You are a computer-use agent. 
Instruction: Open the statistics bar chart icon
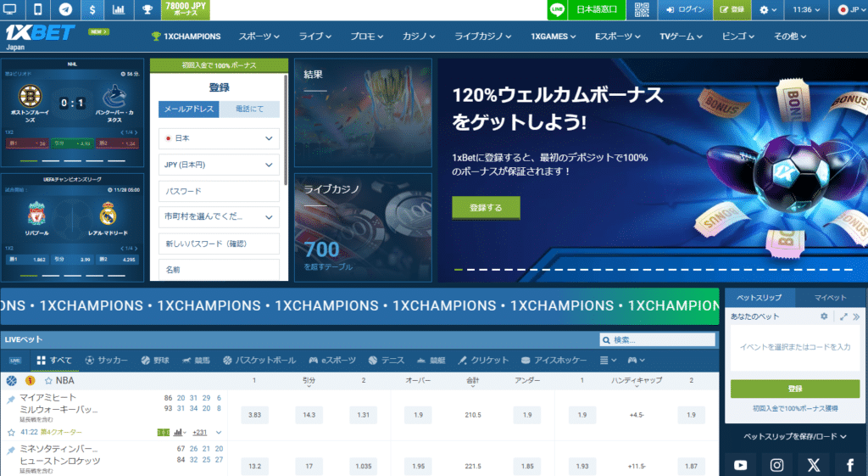point(119,9)
